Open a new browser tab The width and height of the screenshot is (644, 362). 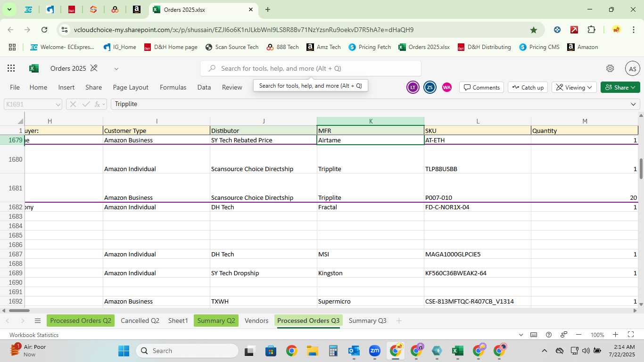[x=268, y=9]
